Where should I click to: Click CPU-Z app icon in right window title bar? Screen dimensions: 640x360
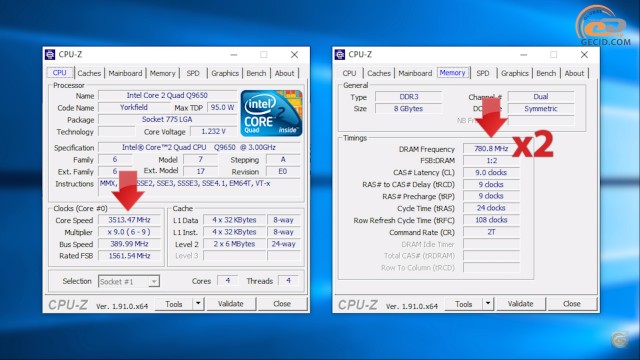pos(340,54)
